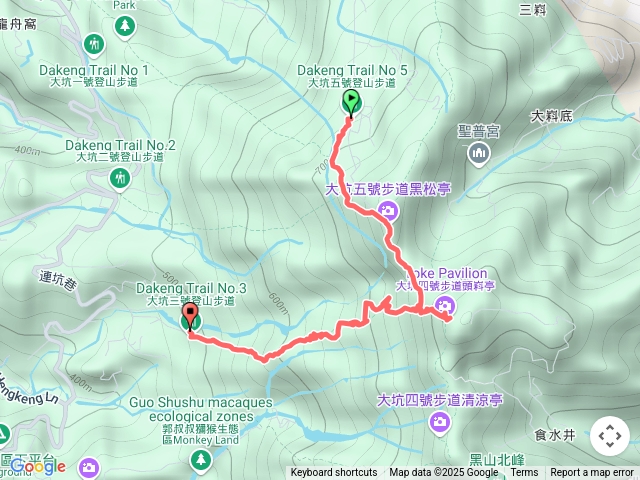The height and width of the screenshot is (480, 640).
Task: Select the Monkey Land tree pin
Action: point(200,461)
